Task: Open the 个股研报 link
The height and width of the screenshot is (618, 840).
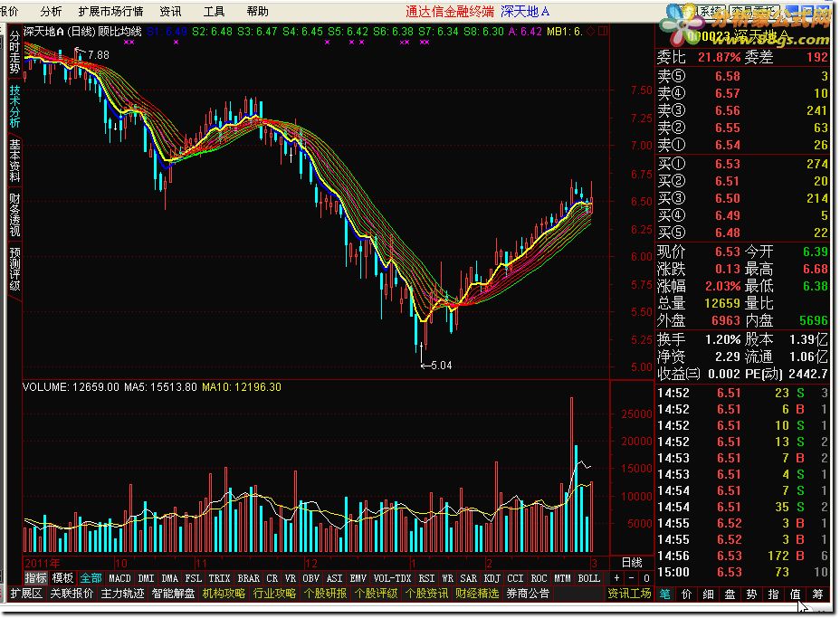Action: (325, 594)
